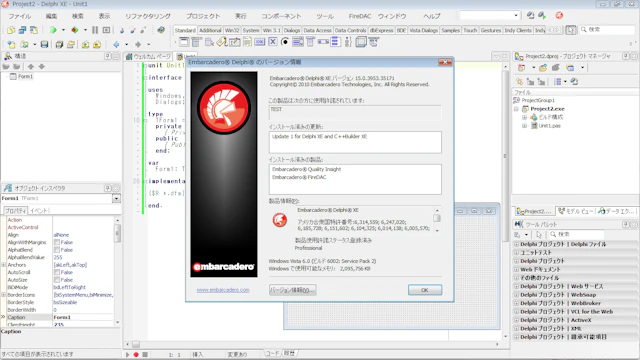Click Embarcadero Delphi logo icon in product info

click(x=280, y=220)
